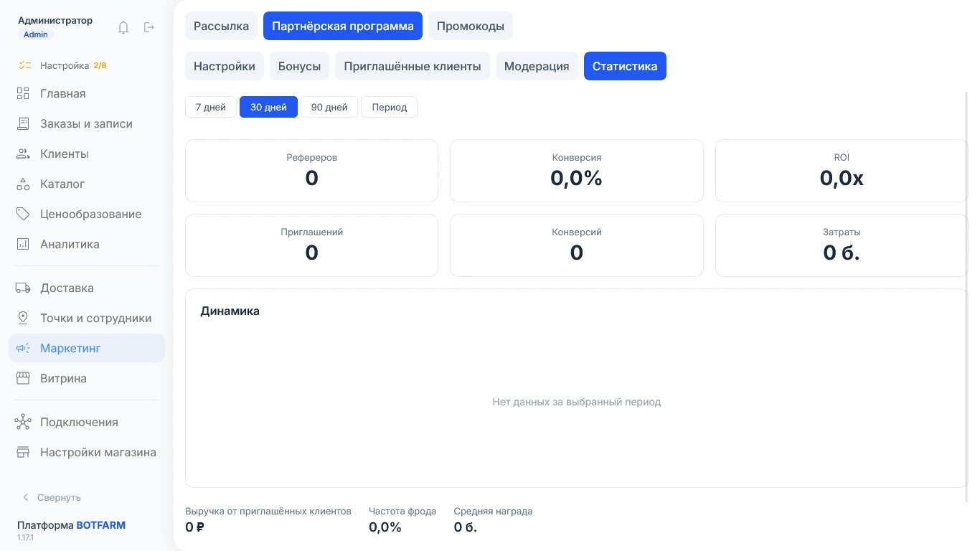This screenshot has height=551, width=980.
Task: Click the Admin role badge
Action: (x=36, y=34)
